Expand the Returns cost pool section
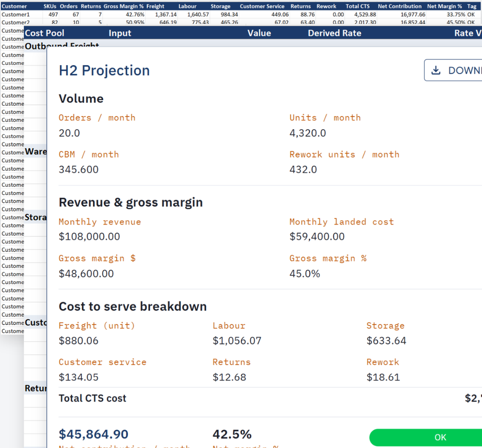The width and height of the screenshot is (482, 448). (36, 388)
